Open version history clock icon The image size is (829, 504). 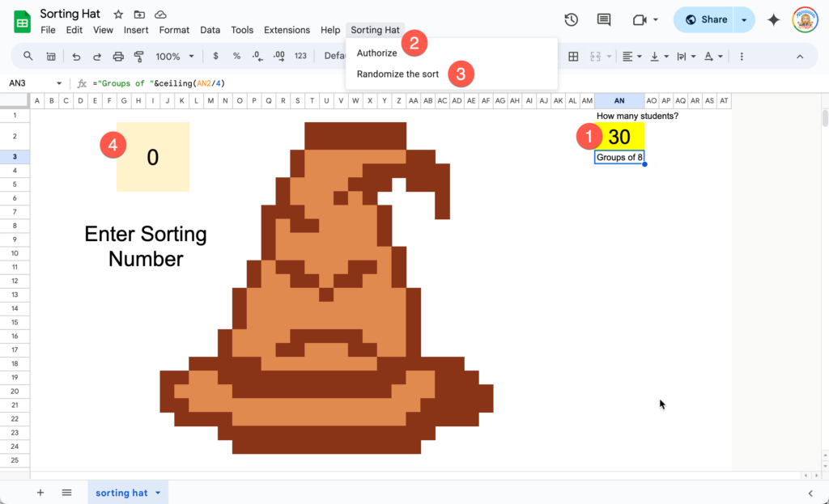tap(571, 20)
